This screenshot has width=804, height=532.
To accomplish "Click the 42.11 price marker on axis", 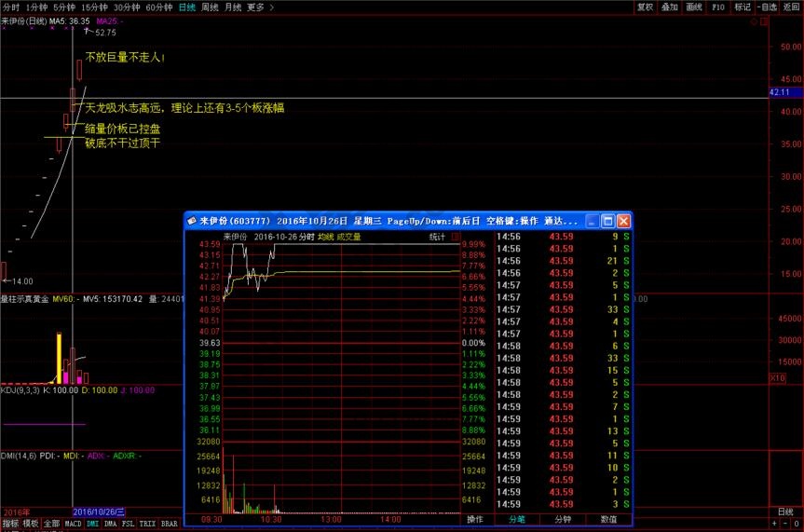I will pos(780,92).
